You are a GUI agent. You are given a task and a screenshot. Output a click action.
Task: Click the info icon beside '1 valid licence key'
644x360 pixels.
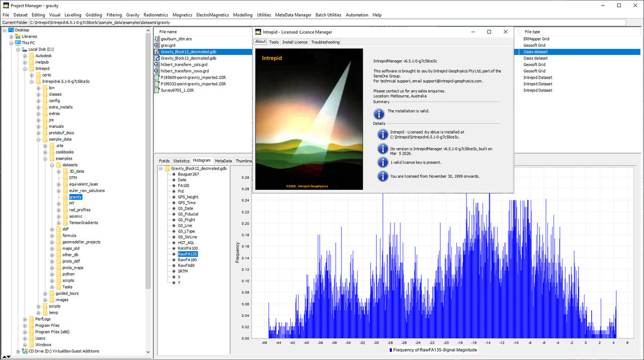(x=382, y=163)
